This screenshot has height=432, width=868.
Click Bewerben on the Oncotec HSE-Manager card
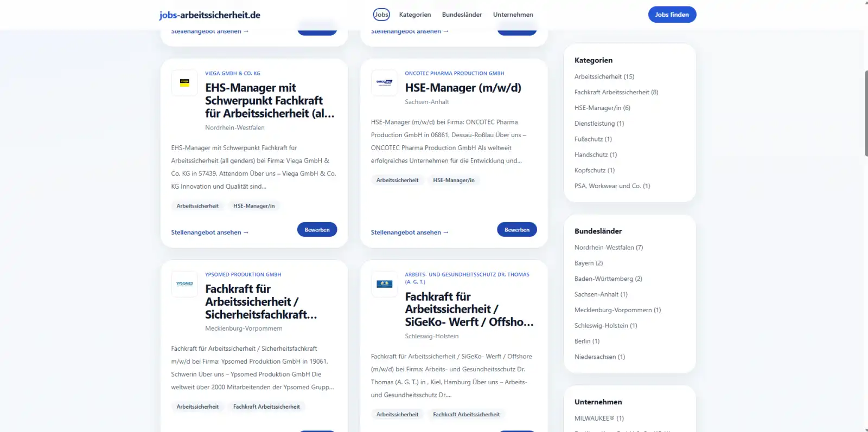click(x=517, y=230)
